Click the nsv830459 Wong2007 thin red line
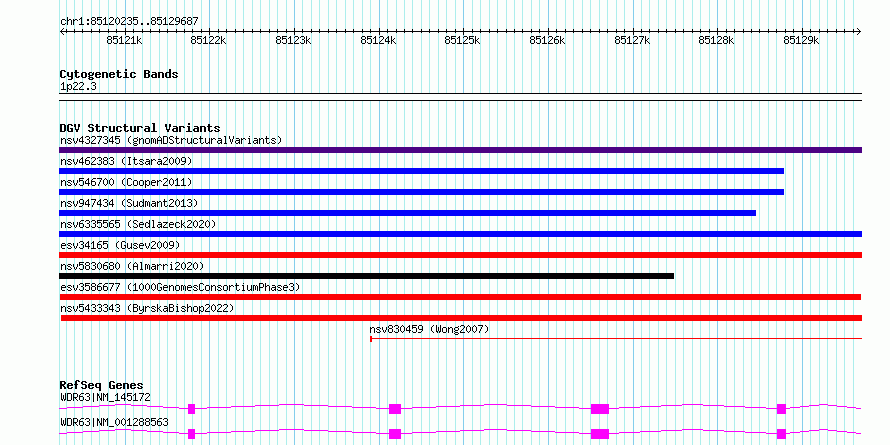 (616, 339)
